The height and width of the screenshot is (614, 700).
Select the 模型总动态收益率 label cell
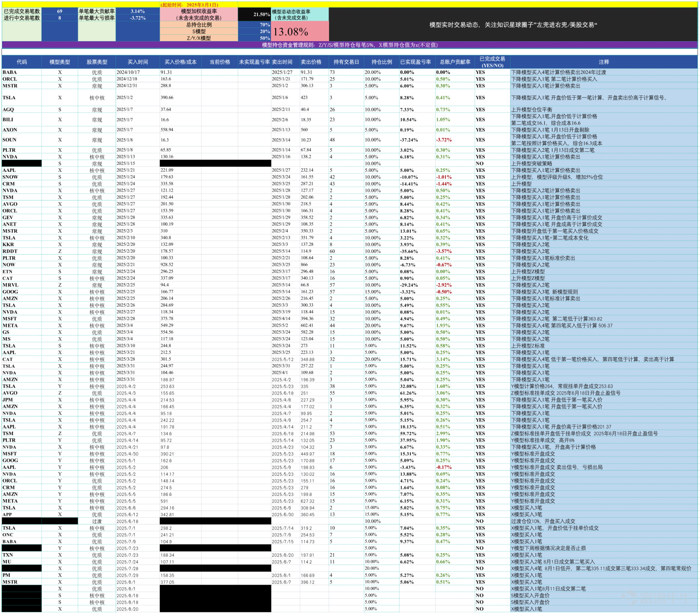300,14
